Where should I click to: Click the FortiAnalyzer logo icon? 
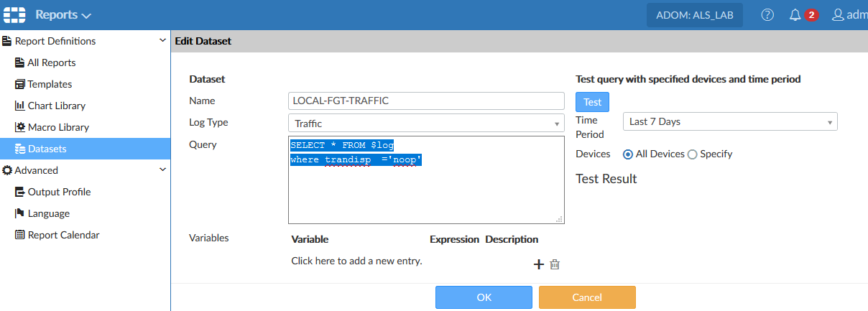coord(14,14)
